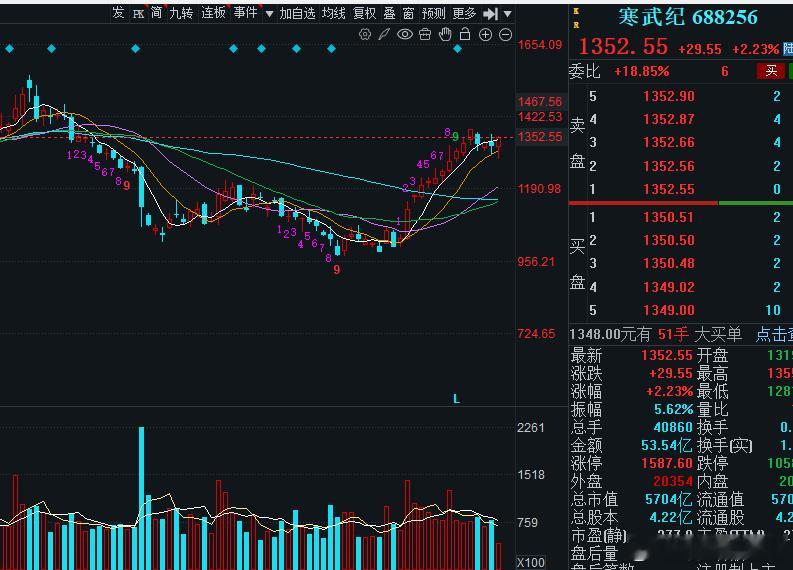The image size is (793, 570).
Task: Click the large price 1352.55 header
Action: point(623,47)
